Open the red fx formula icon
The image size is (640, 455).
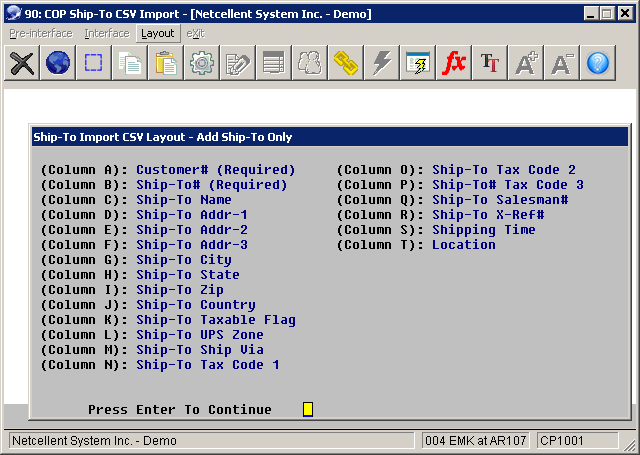pos(454,63)
